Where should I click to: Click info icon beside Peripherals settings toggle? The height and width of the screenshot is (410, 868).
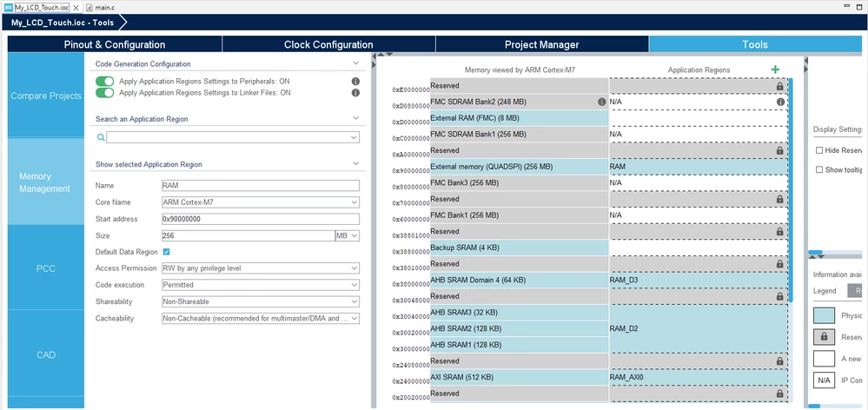(x=355, y=82)
